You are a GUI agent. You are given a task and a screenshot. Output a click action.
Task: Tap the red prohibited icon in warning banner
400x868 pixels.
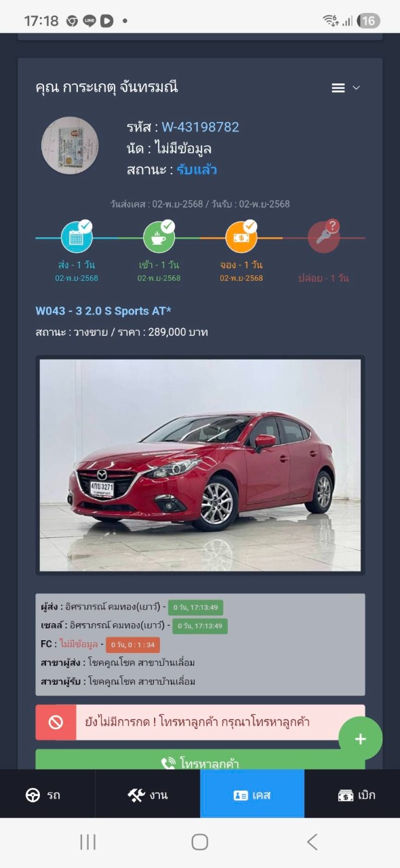(56, 722)
